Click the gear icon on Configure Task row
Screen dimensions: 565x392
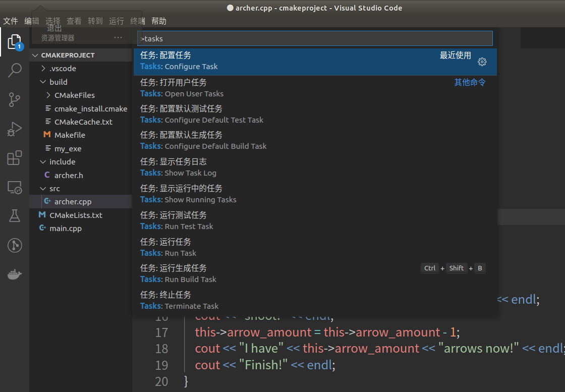[482, 62]
